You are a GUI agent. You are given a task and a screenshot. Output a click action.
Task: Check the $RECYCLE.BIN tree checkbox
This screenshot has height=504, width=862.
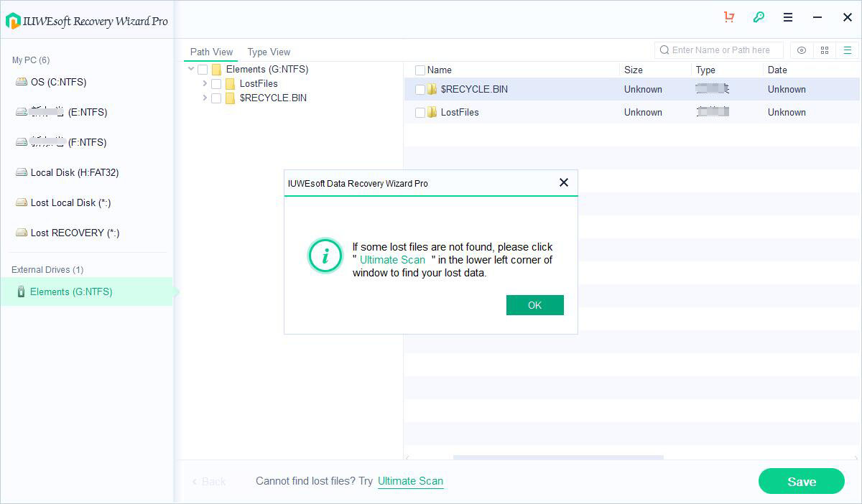pyautogui.click(x=216, y=98)
